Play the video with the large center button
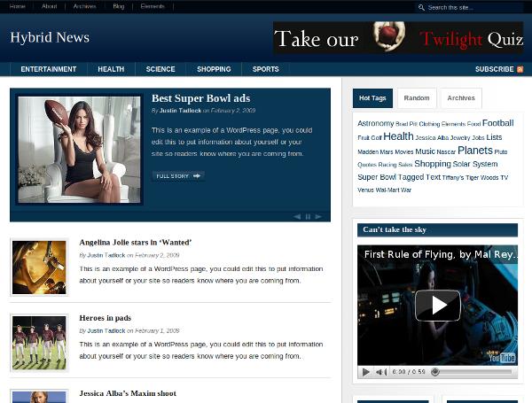 pos(438,306)
